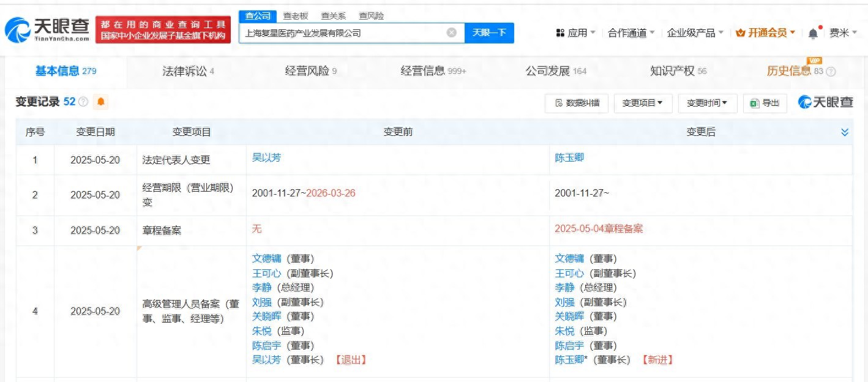
Task: Click the 变更项目 column header
Action: click(192, 132)
